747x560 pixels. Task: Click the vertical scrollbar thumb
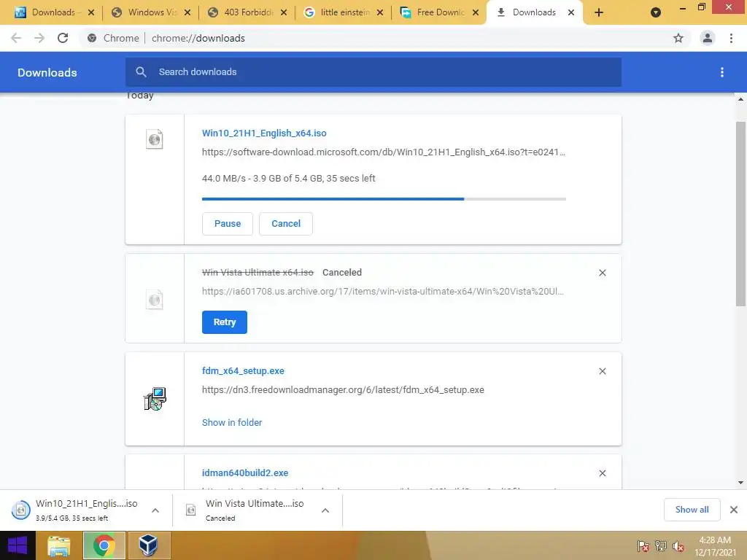(x=740, y=214)
